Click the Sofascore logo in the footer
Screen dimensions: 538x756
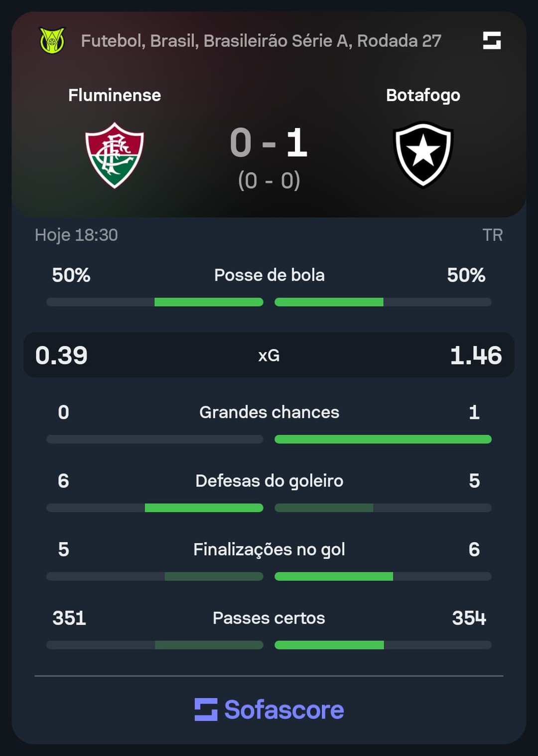tap(269, 710)
